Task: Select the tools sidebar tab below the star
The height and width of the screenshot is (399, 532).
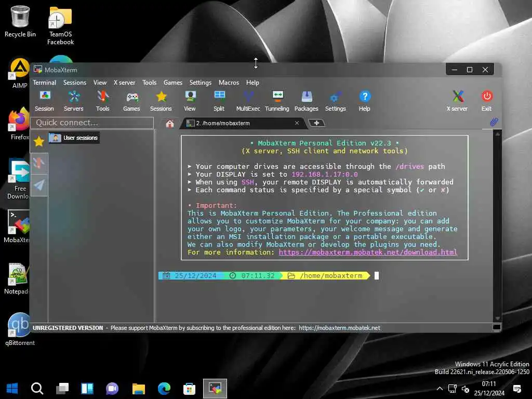Action: (x=39, y=164)
